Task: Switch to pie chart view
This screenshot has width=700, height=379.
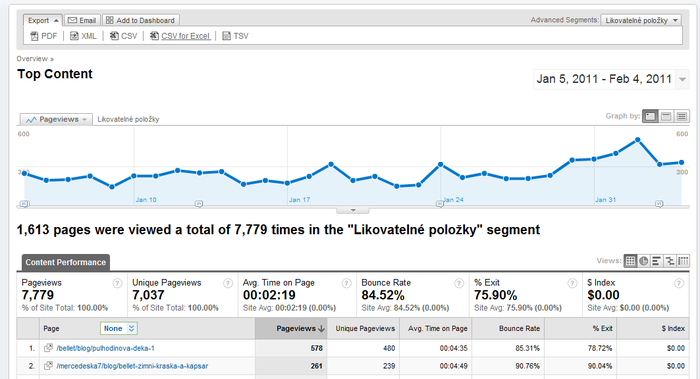Action: 644,261
